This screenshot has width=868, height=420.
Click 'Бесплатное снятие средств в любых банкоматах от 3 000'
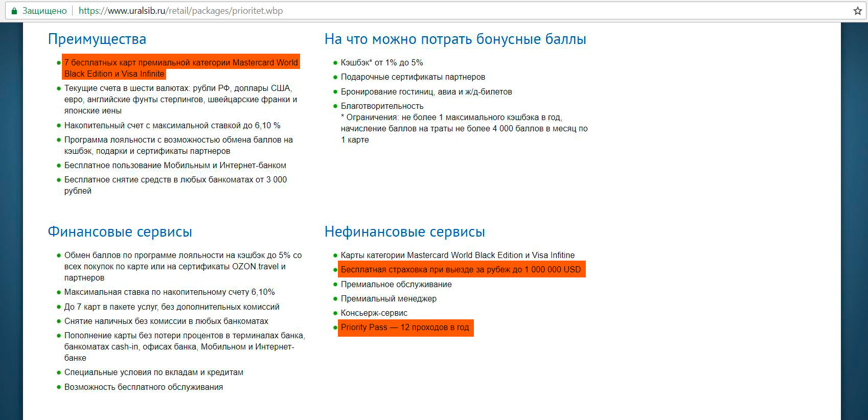175,185
